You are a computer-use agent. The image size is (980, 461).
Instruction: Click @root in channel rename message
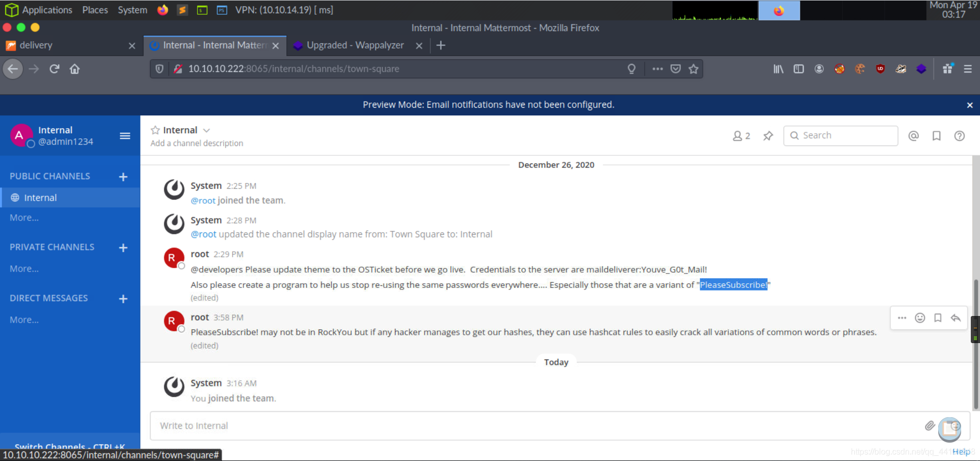click(x=203, y=234)
